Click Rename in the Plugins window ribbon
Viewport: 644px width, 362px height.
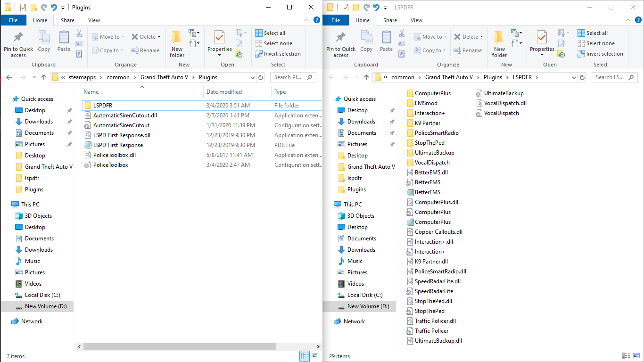click(x=145, y=50)
